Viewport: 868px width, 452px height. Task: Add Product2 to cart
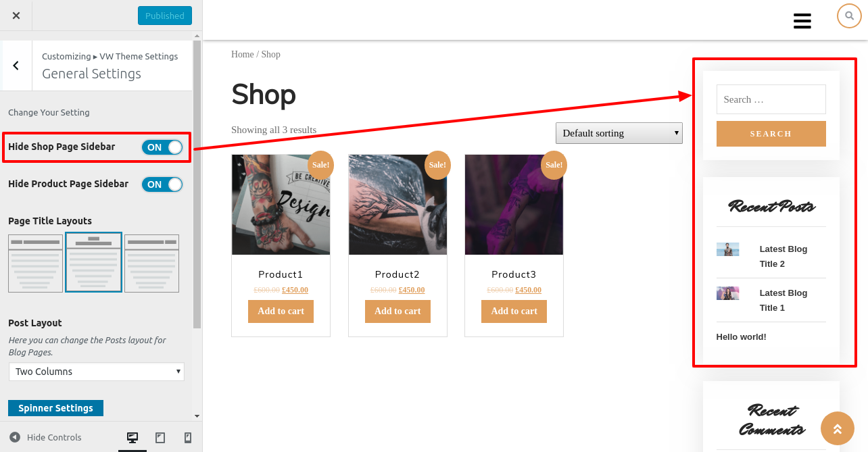(x=397, y=311)
